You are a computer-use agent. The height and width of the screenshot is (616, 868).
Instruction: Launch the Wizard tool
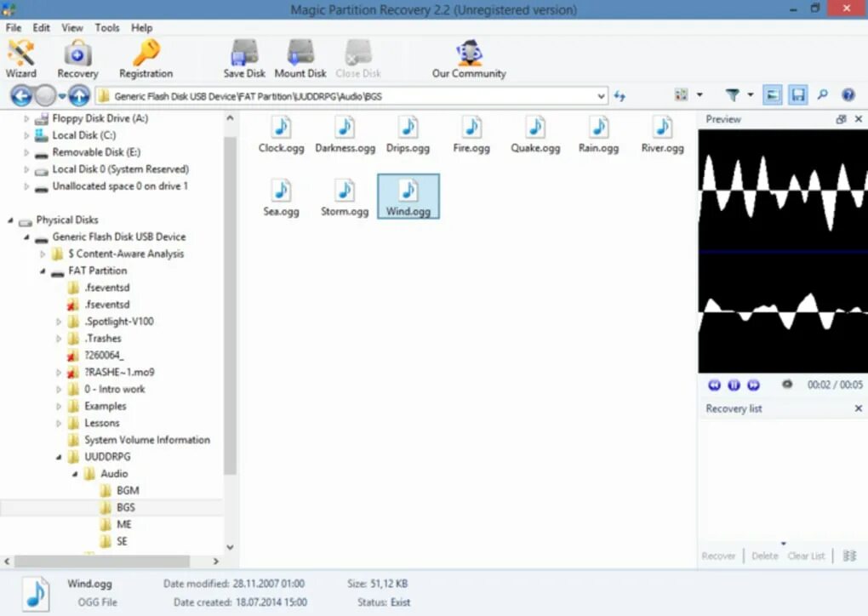click(21, 59)
